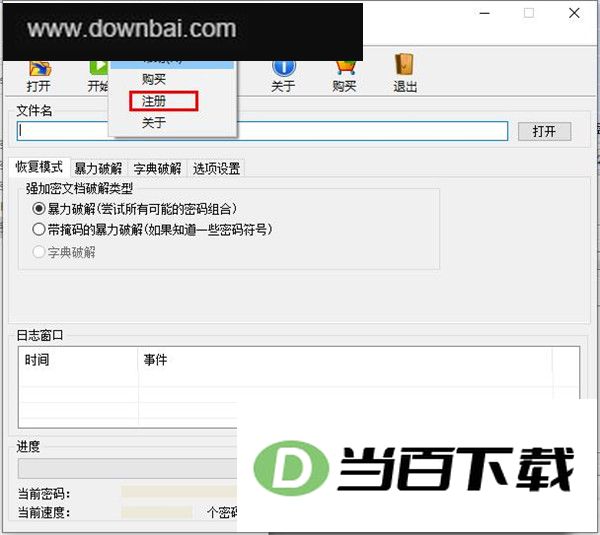Switch to the 字典破解 tab
600x535 pixels.
(x=157, y=168)
